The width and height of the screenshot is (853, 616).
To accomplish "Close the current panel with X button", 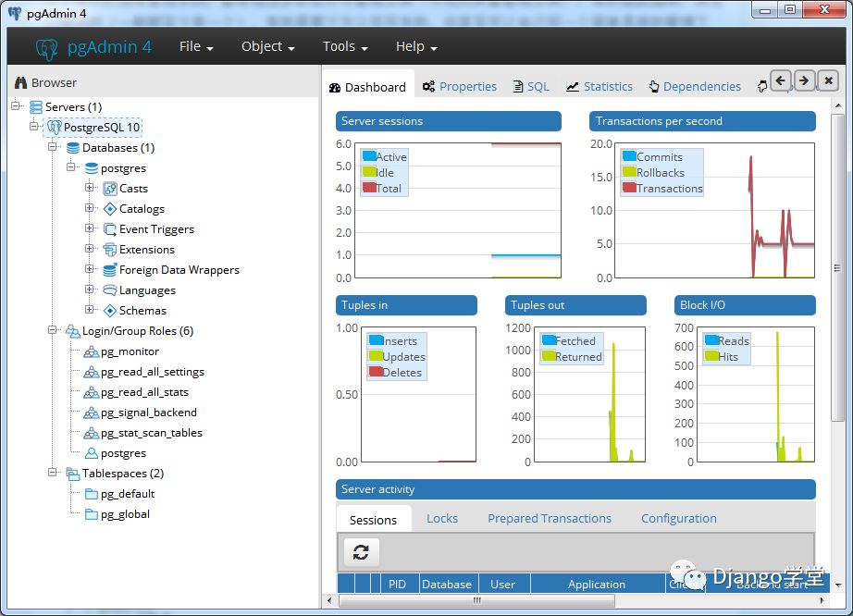I will (828, 81).
